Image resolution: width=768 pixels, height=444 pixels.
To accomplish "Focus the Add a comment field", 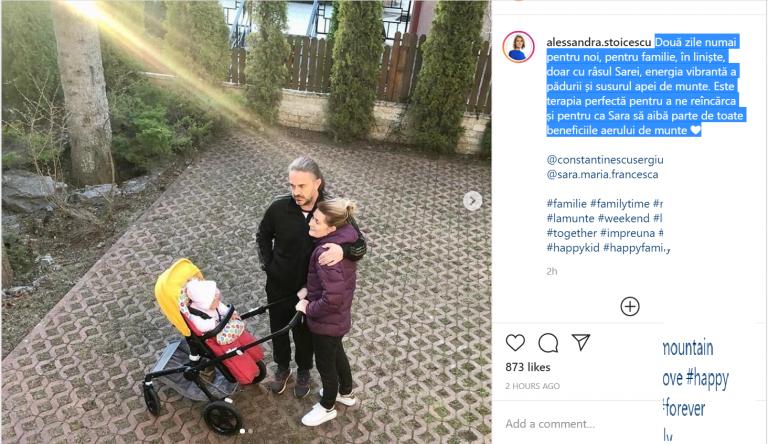I will click(578, 423).
